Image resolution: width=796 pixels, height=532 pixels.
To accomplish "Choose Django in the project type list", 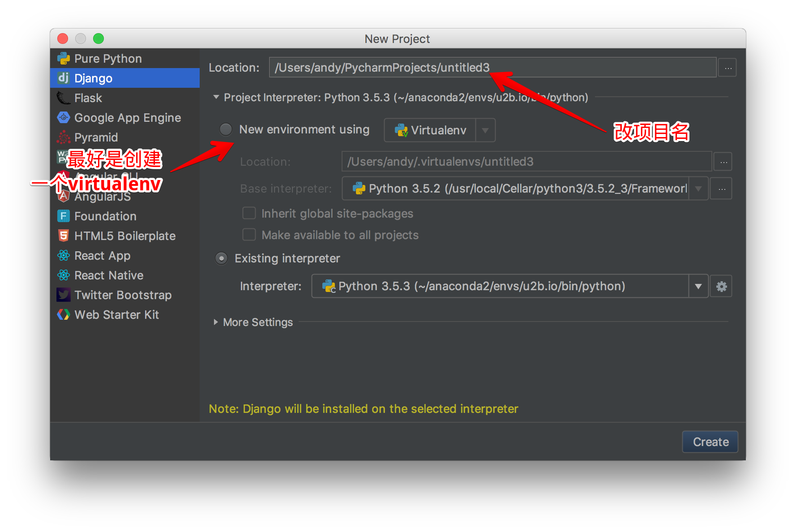I will point(93,78).
